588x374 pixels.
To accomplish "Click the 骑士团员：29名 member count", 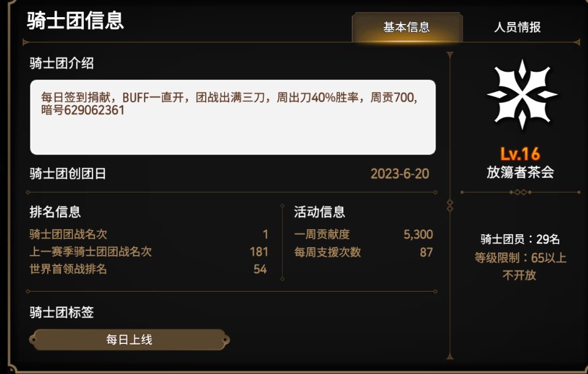I will point(520,239).
